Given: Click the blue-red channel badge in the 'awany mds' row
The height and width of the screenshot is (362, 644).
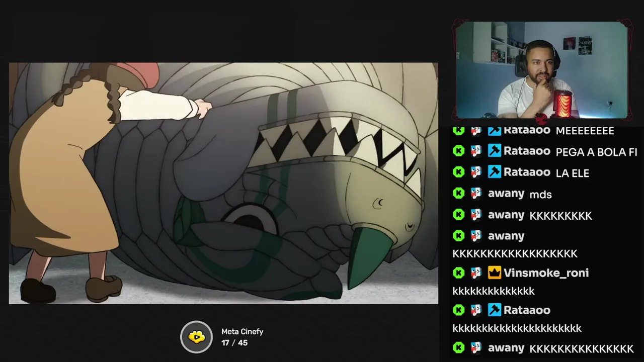Looking at the screenshot, I should click(476, 193).
